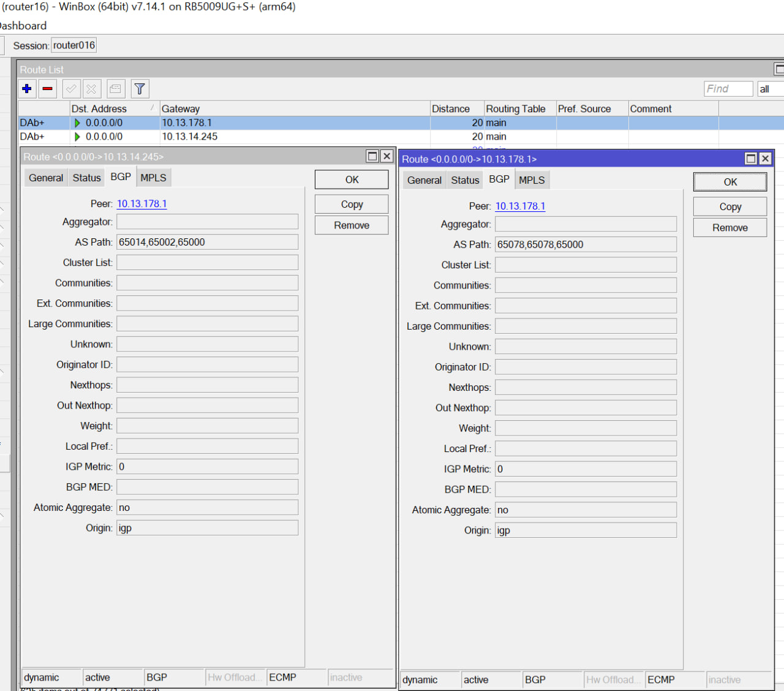Viewport: 784px width, 691px height.
Task: Click the enable checkmark icon in the toolbar
Action: [x=71, y=89]
